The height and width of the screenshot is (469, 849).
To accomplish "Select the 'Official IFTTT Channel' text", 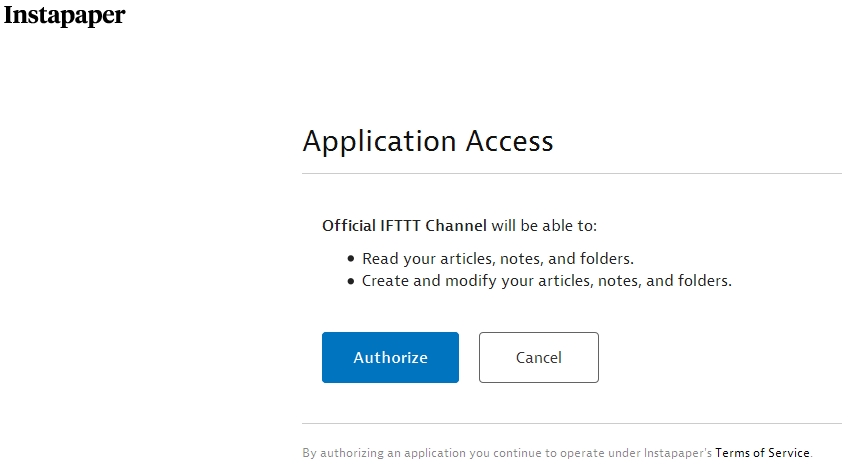I will [404, 226].
